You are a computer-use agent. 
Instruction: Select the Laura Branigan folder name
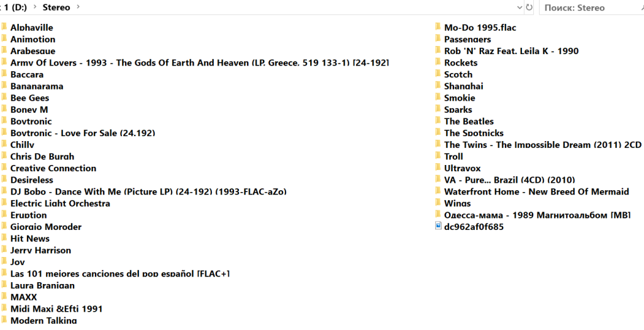click(43, 285)
